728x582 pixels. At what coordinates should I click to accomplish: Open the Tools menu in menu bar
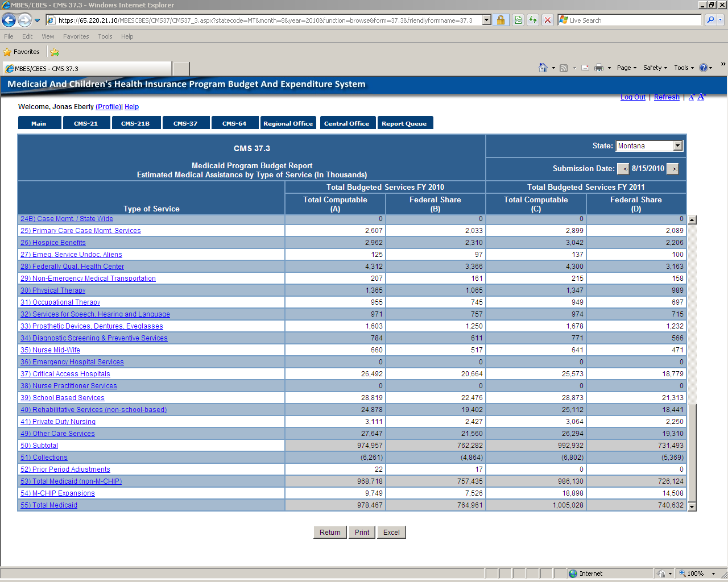[x=105, y=36]
